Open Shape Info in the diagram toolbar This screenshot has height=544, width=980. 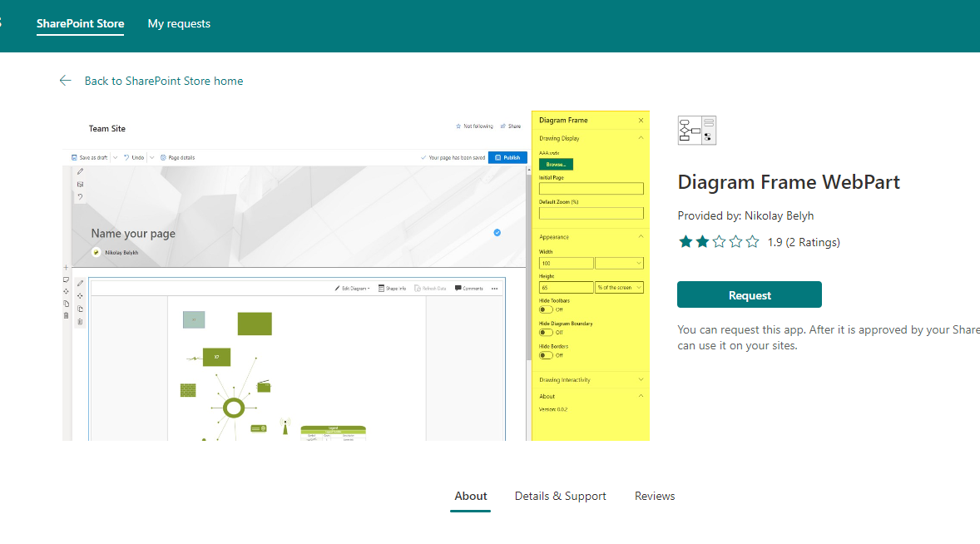coord(392,289)
